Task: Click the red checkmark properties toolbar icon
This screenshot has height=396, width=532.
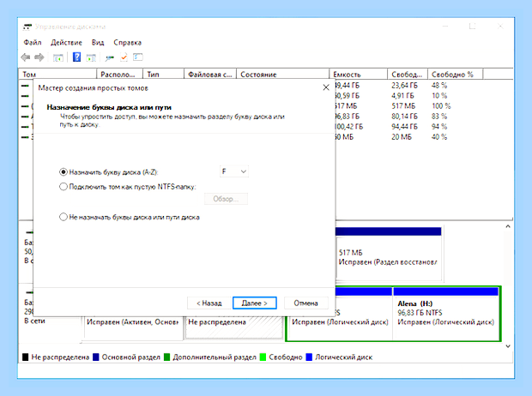Action: (x=124, y=57)
